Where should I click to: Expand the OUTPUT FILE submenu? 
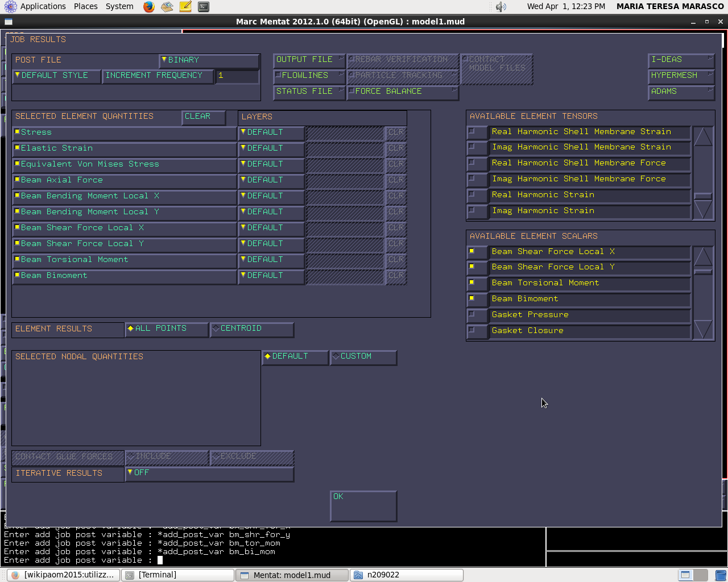tap(309, 60)
